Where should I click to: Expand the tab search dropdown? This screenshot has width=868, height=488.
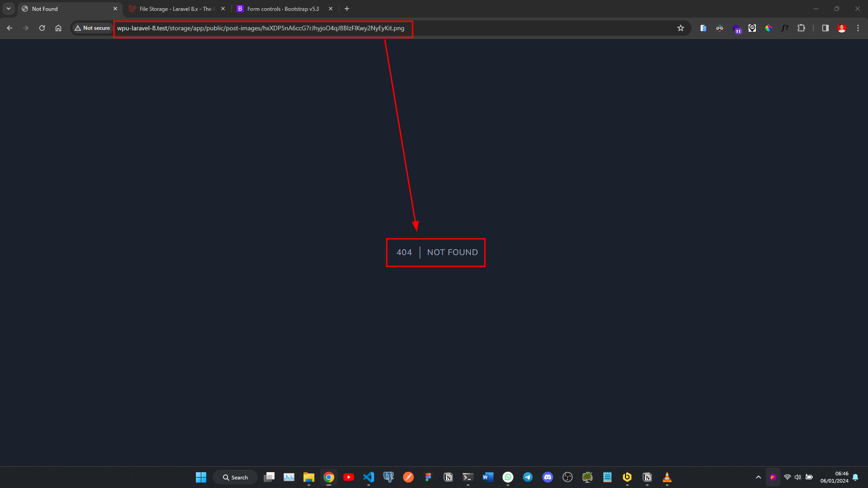(9, 9)
